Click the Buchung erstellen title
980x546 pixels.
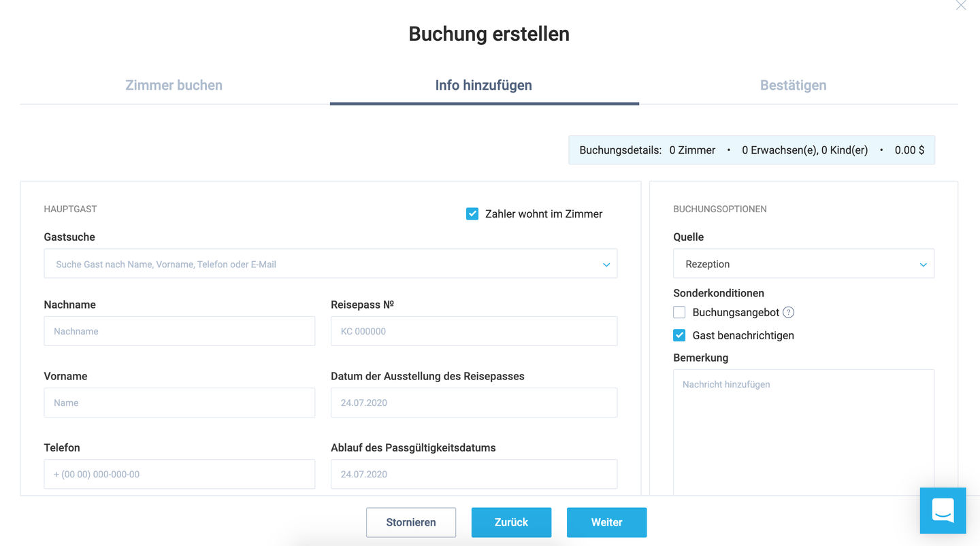click(489, 33)
